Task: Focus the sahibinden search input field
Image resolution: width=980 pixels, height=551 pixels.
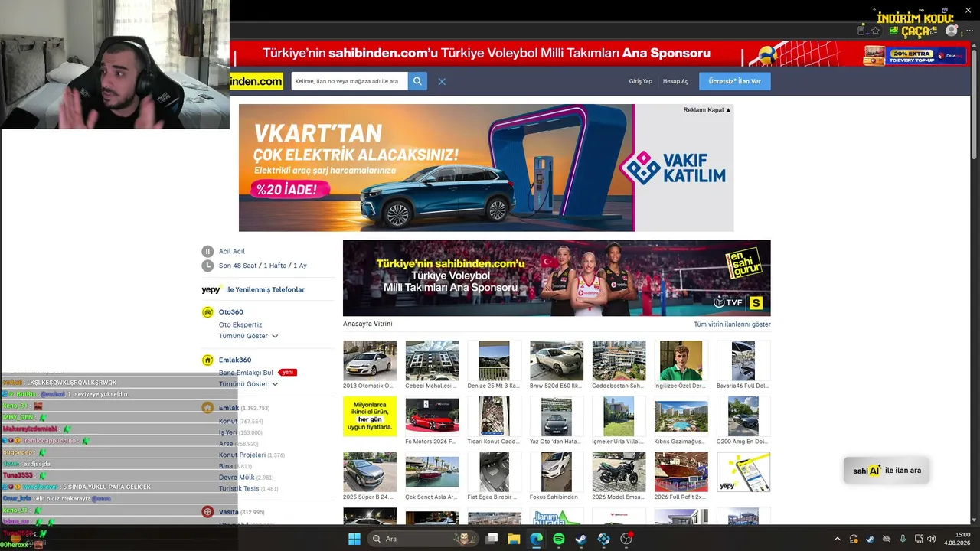Action: pyautogui.click(x=349, y=81)
